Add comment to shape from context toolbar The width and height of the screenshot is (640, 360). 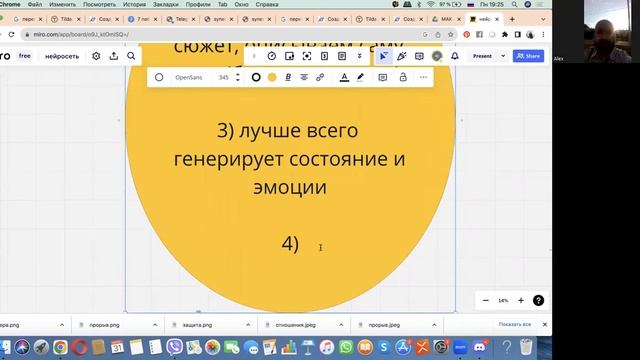click(382, 77)
